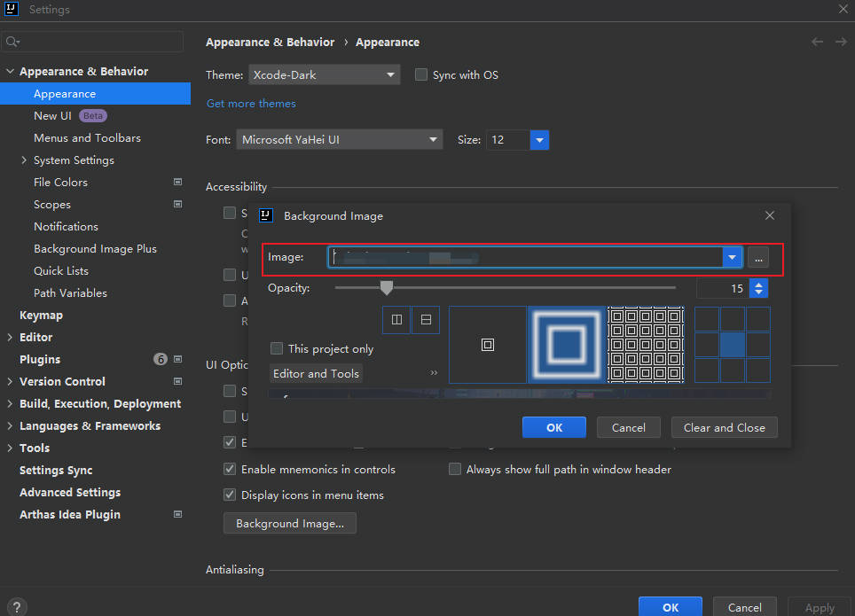
Task: Click the Scopes project-level icon
Action: (x=177, y=204)
